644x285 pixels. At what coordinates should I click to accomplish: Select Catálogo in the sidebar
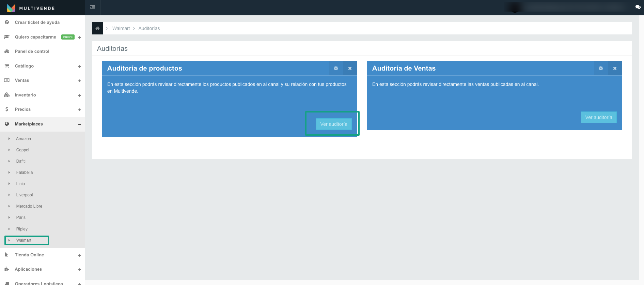coord(24,66)
